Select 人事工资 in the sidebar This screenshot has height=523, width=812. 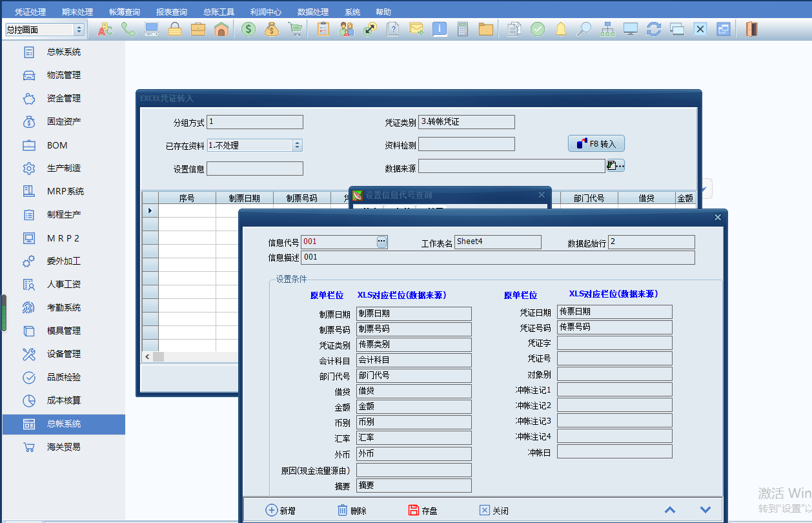(64, 284)
